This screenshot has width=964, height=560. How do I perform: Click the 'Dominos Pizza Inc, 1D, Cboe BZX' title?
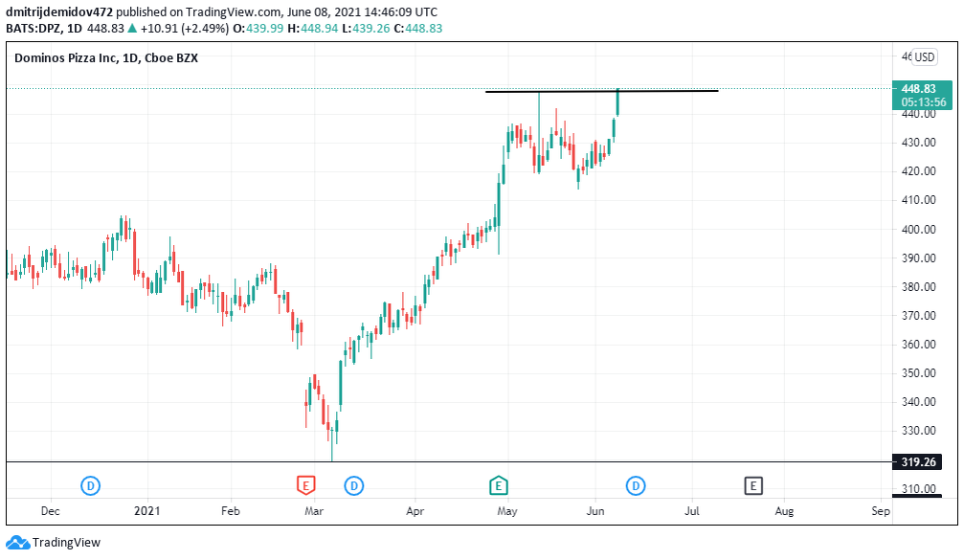[106, 58]
